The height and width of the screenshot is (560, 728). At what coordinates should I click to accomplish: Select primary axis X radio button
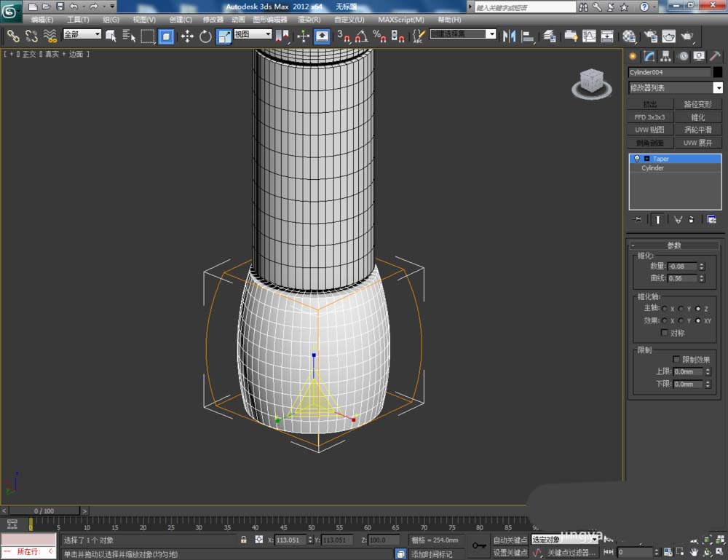(665, 309)
